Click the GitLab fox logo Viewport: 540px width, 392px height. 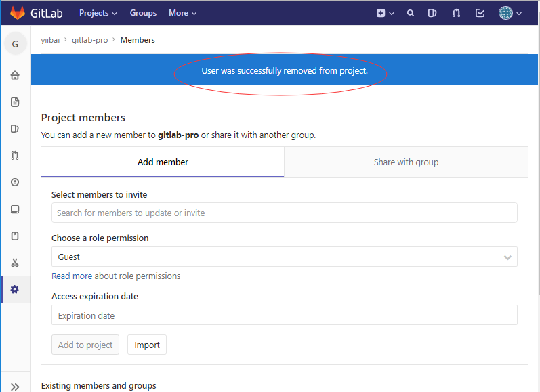point(17,13)
